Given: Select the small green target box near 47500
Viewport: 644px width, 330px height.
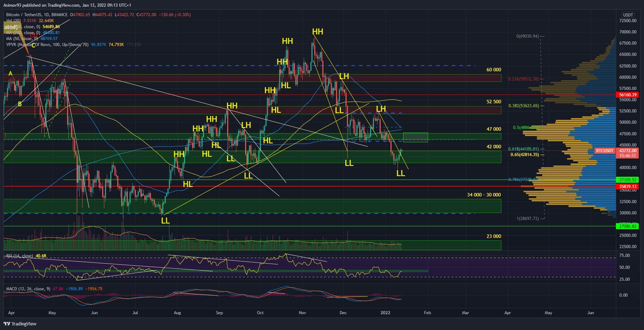Looking at the screenshot, I should point(415,137).
